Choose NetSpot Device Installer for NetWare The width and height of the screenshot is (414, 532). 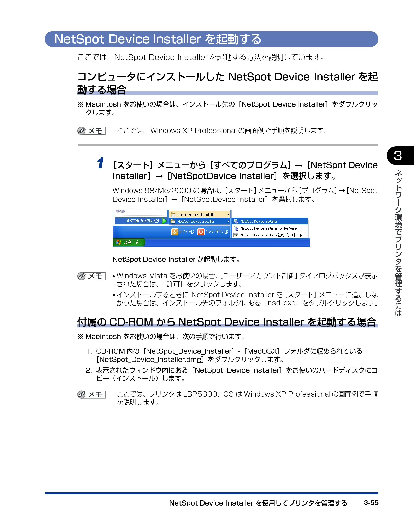(270, 228)
